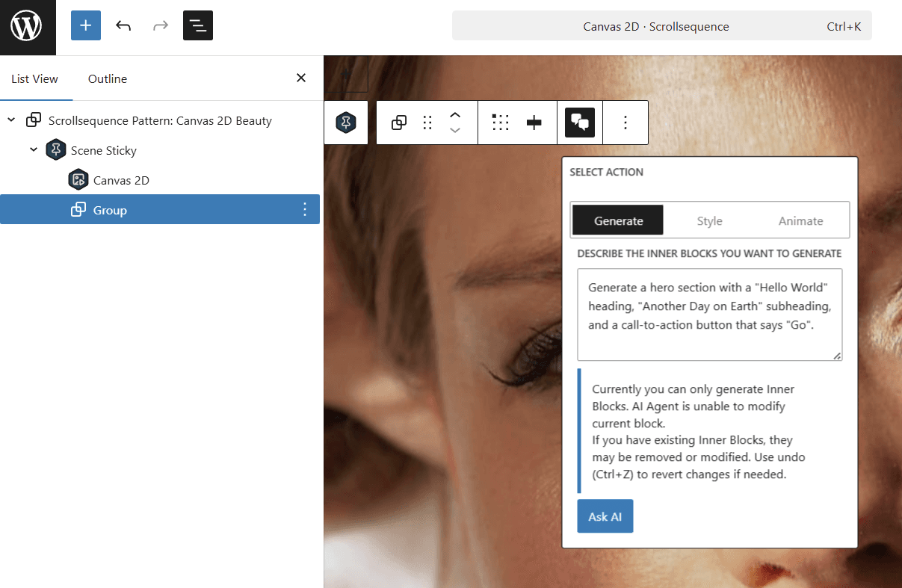Collapse the Scrollsequence Pattern tree item
Screen dimensions: 902x588
click(x=11, y=120)
